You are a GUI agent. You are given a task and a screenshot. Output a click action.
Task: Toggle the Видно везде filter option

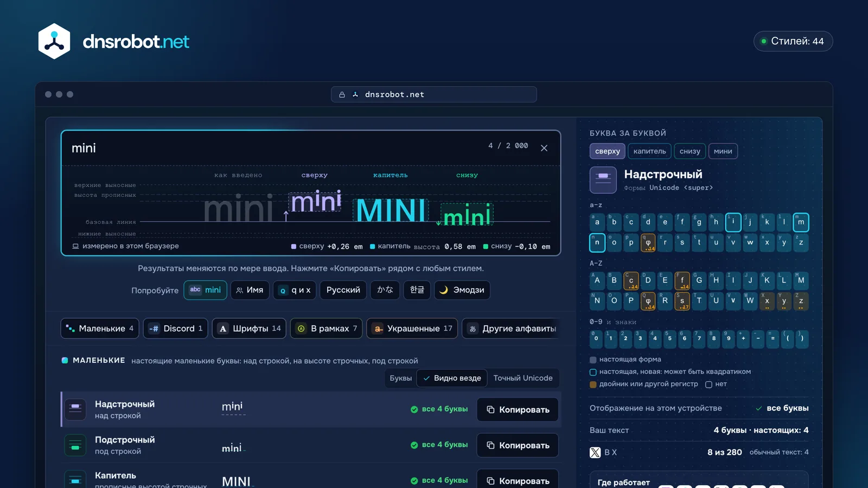(452, 378)
